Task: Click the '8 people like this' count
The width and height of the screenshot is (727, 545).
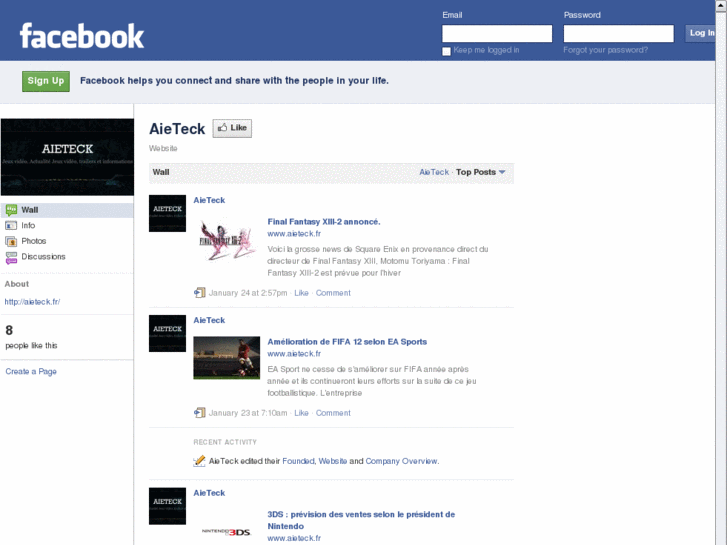Action: [31, 337]
